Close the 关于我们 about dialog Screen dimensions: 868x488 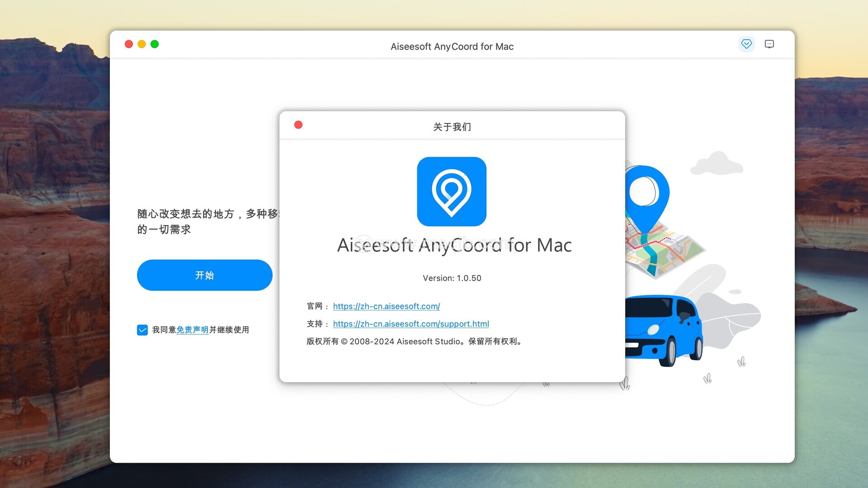(298, 125)
